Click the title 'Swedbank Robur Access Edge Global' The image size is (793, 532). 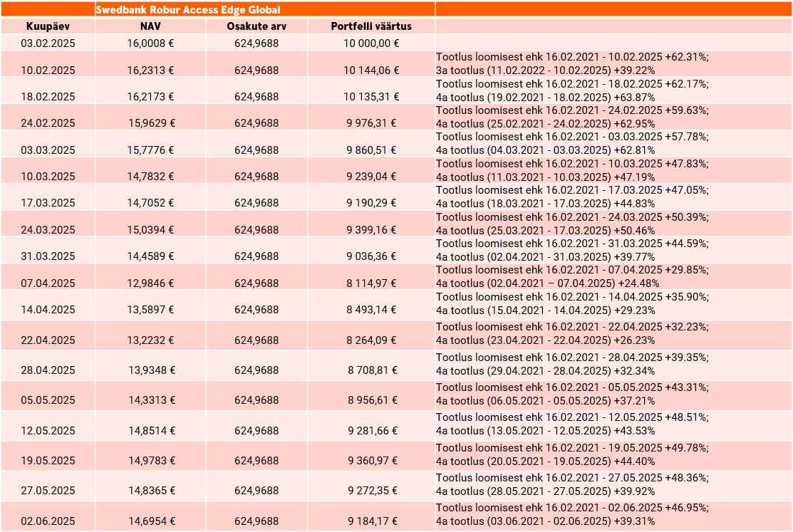[x=187, y=9]
